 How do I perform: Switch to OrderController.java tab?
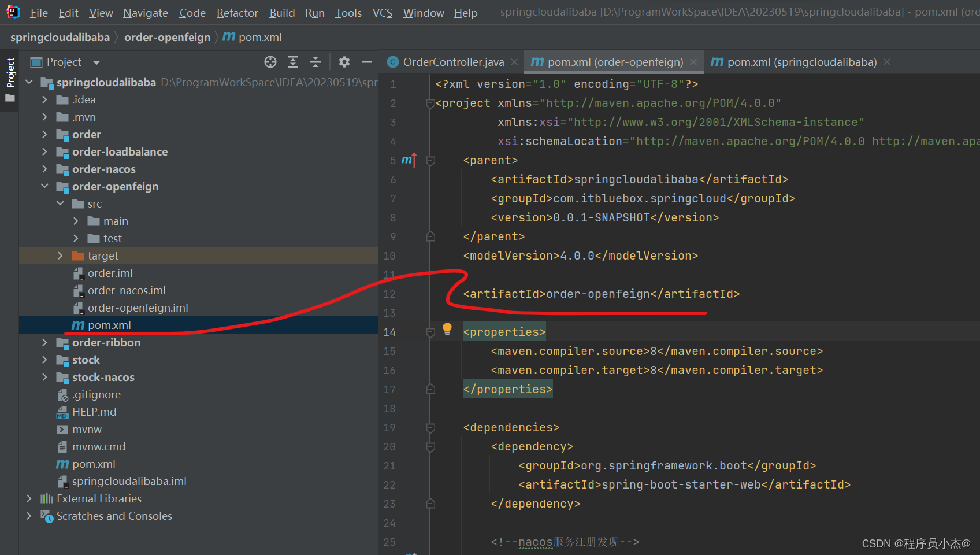(x=452, y=62)
